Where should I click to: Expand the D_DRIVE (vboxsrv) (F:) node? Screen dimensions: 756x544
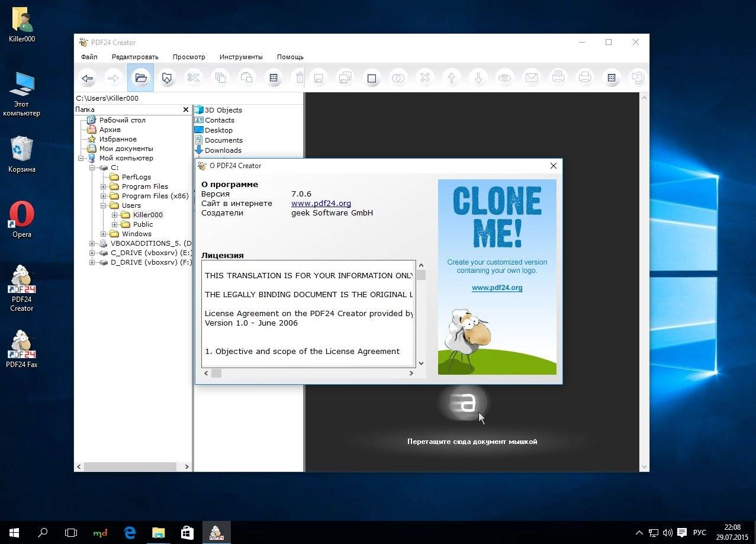92,262
